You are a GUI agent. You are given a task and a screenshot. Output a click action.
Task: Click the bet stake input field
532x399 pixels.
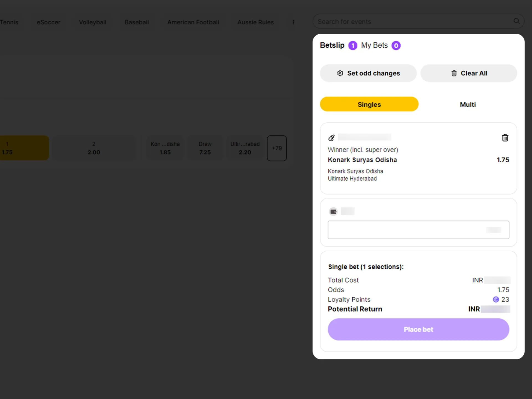point(418,230)
